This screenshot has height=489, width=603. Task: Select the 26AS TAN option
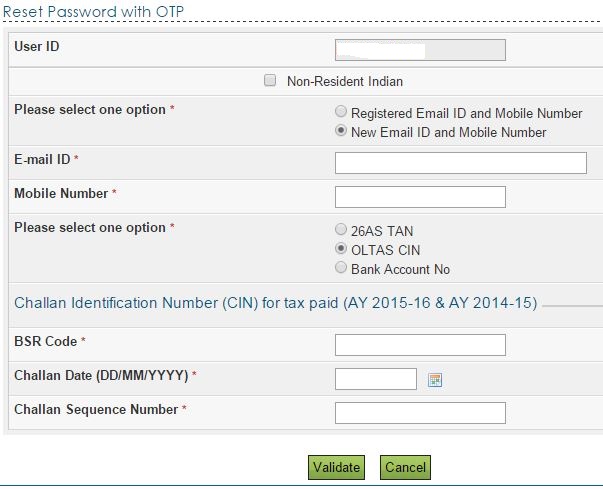pos(342,230)
